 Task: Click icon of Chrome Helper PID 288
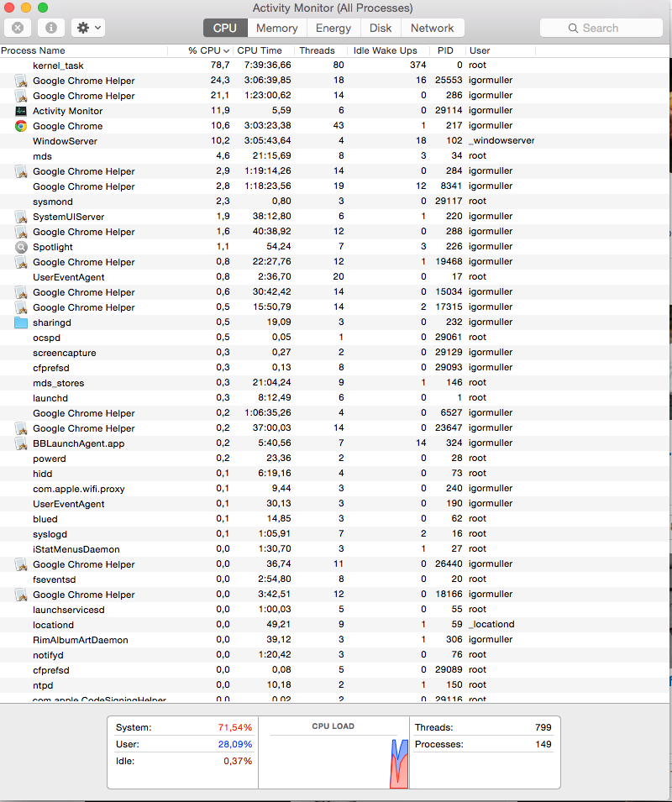(x=21, y=232)
